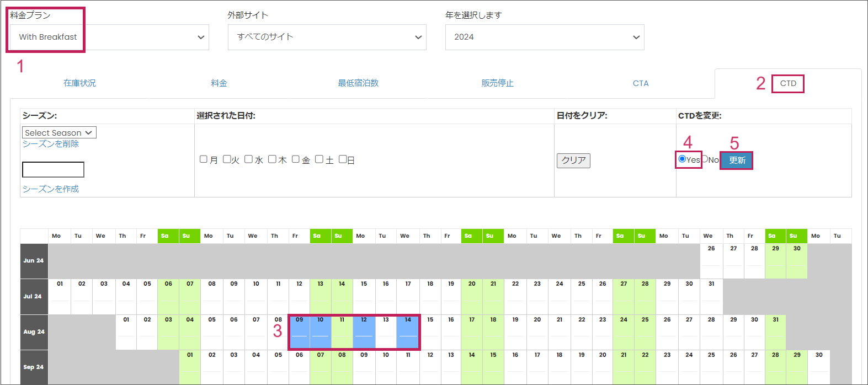Select the Jun 24 cell for day 28
868x385 pixels.
754,261
